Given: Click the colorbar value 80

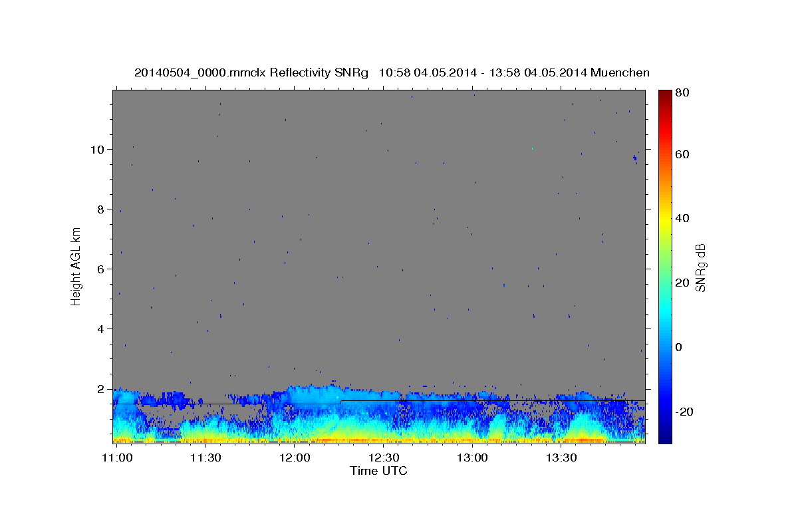Looking at the screenshot, I should (682, 93).
